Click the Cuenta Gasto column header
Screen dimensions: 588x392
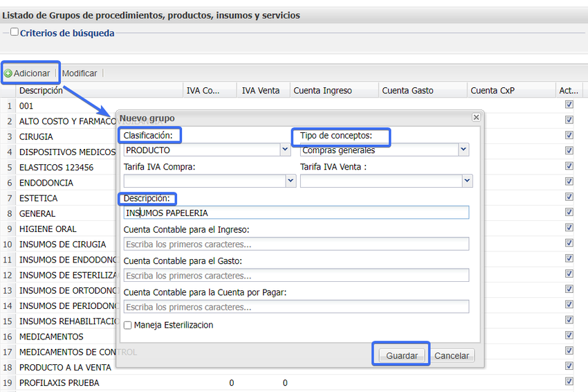point(407,90)
